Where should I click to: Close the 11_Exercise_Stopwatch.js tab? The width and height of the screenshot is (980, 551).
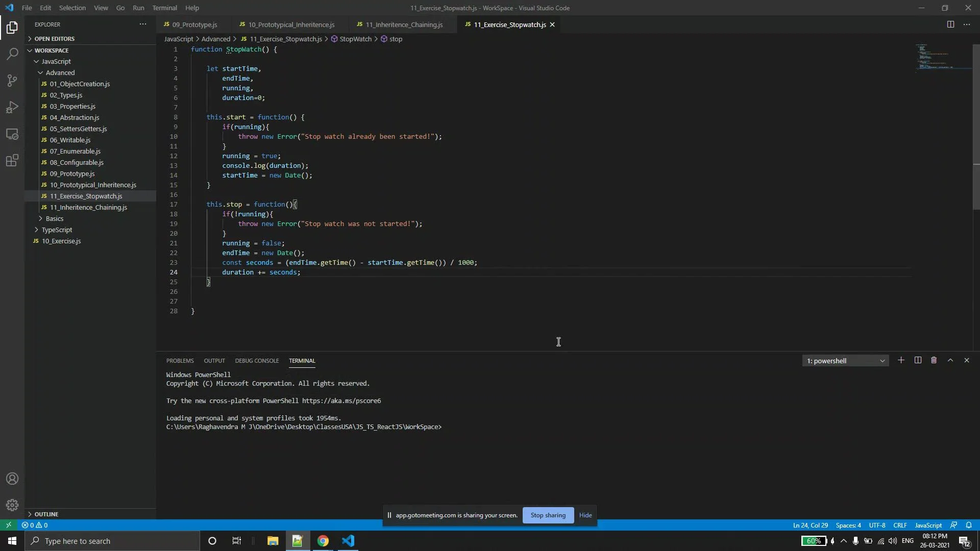[552, 24]
